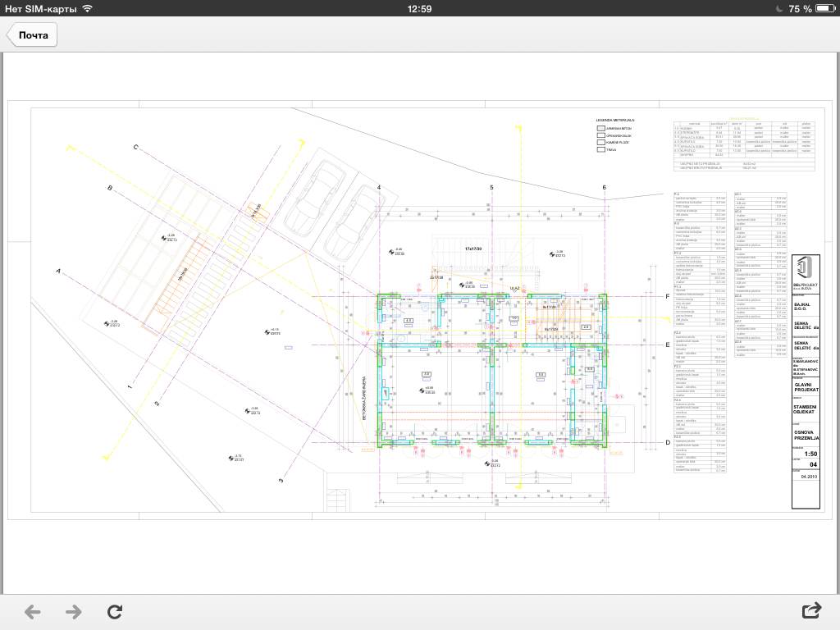Tap the 'KAMENE PLOČE' legend swatch box

(x=601, y=143)
